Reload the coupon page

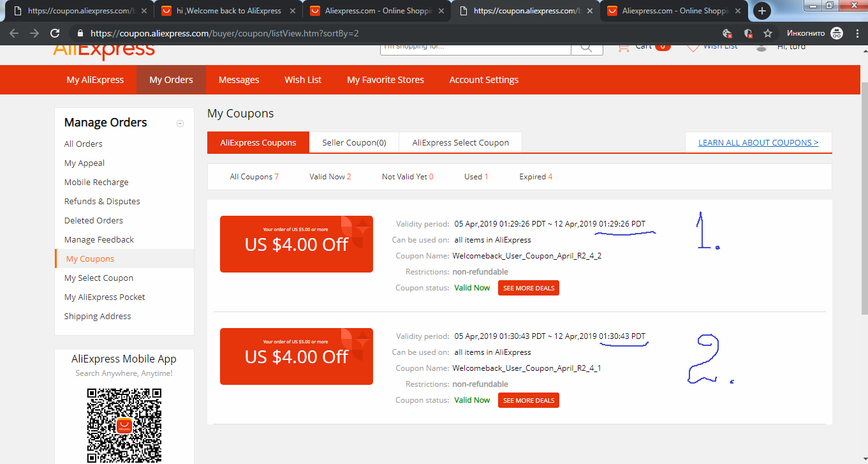55,33
